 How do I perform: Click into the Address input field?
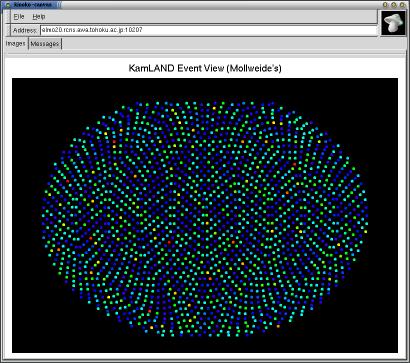209,30
